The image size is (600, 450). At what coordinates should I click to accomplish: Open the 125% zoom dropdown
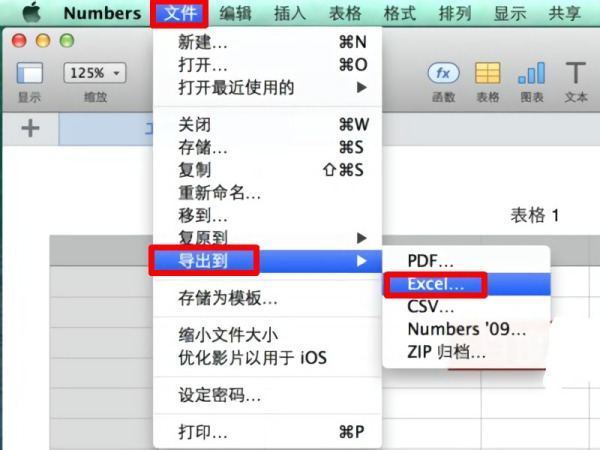click(x=95, y=73)
